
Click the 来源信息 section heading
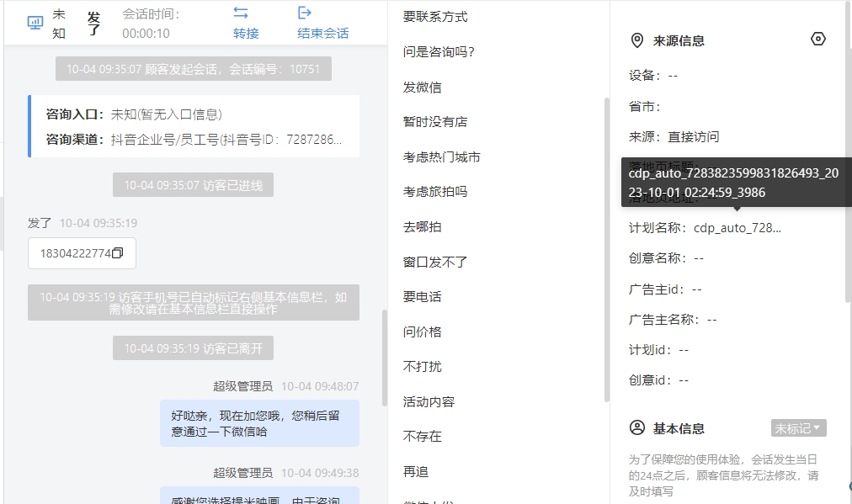[679, 40]
